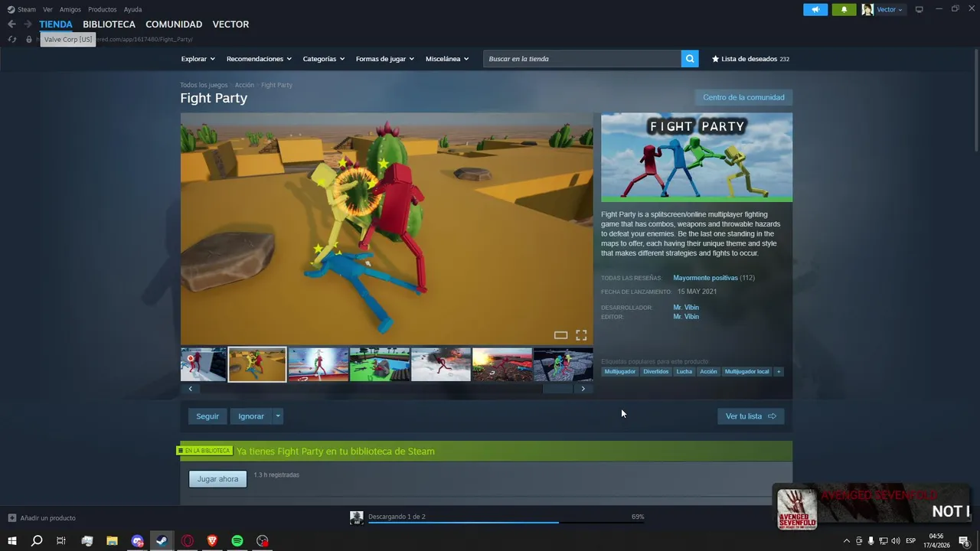Expand the Categorías dropdown
This screenshot has height=551, width=980.
(323, 59)
